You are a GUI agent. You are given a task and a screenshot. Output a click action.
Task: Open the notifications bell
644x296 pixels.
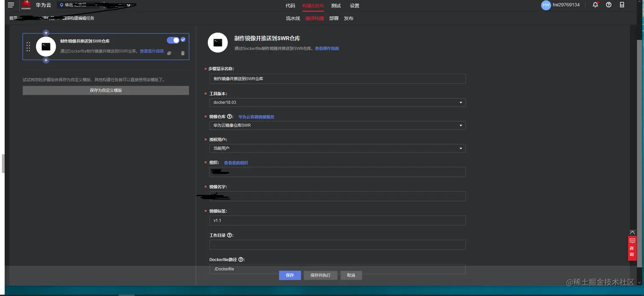pyautogui.click(x=595, y=5)
